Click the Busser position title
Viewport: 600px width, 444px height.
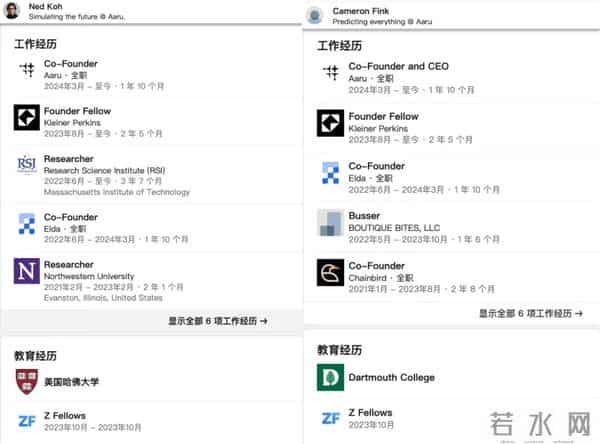pos(364,215)
